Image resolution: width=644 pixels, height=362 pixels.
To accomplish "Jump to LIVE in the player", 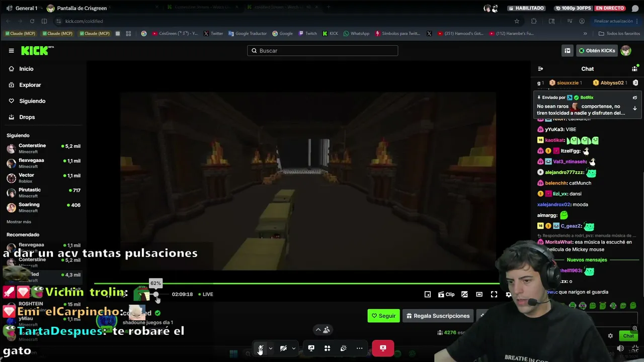I will point(206,294).
